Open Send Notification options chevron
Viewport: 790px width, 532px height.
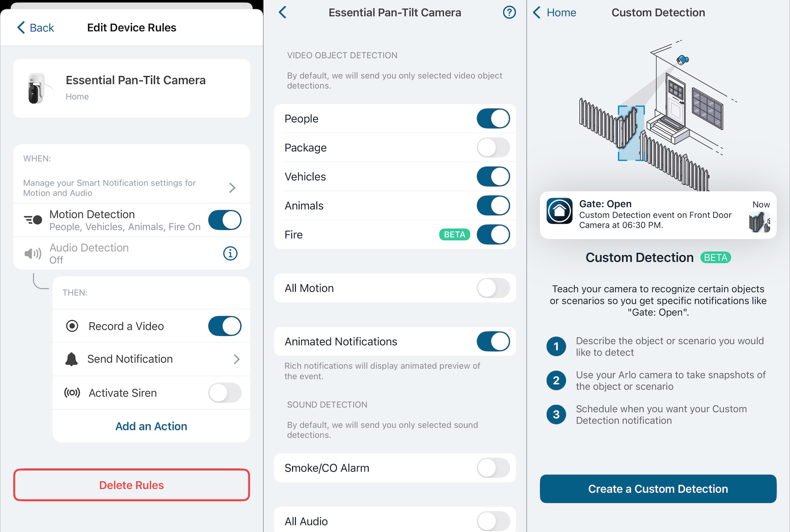237,359
